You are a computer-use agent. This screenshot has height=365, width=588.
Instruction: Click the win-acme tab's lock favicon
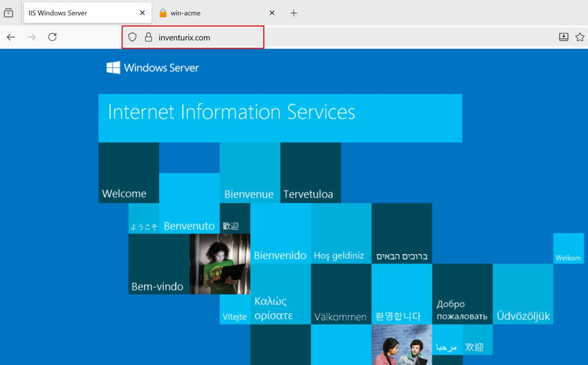pyautogui.click(x=163, y=13)
